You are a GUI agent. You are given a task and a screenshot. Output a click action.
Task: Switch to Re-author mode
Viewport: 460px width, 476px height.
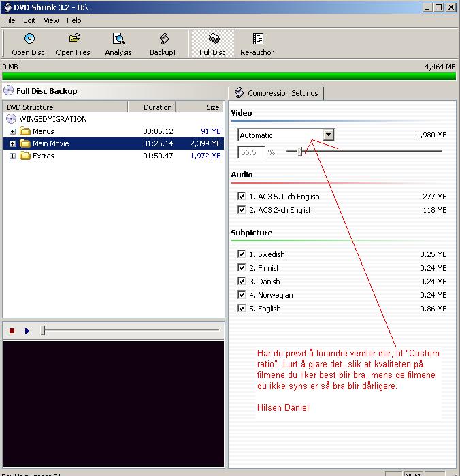[257, 44]
